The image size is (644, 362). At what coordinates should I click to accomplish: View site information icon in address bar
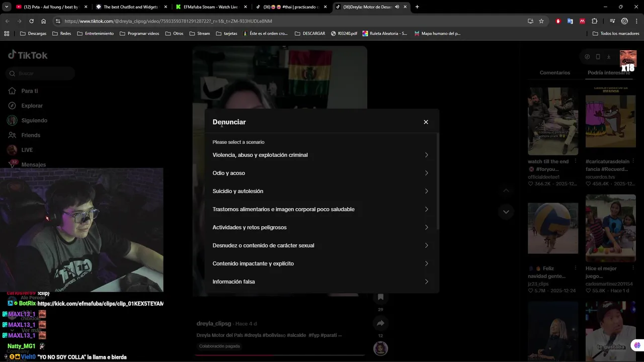click(x=58, y=21)
